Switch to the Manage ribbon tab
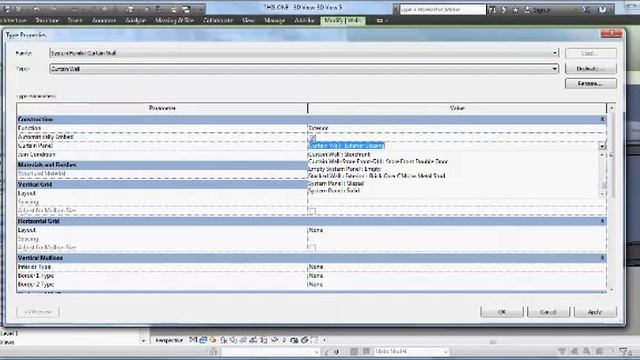The width and height of the screenshot is (640, 360). click(x=274, y=20)
